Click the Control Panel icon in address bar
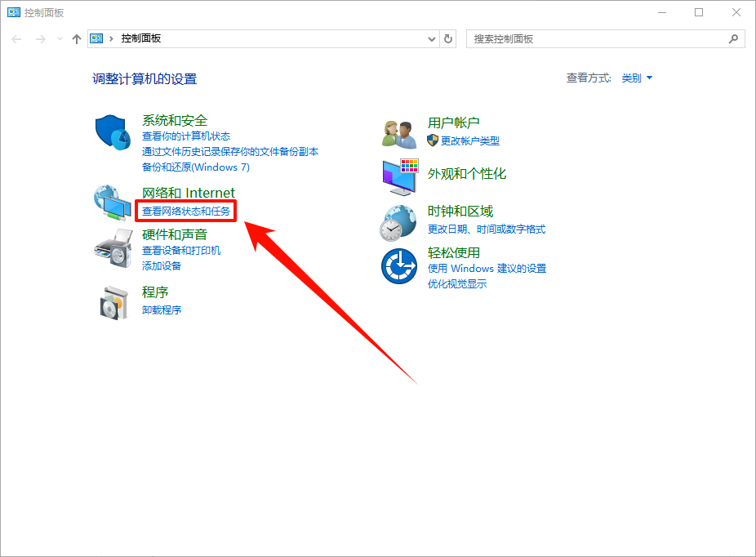This screenshot has height=557, width=756. click(96, 38)
